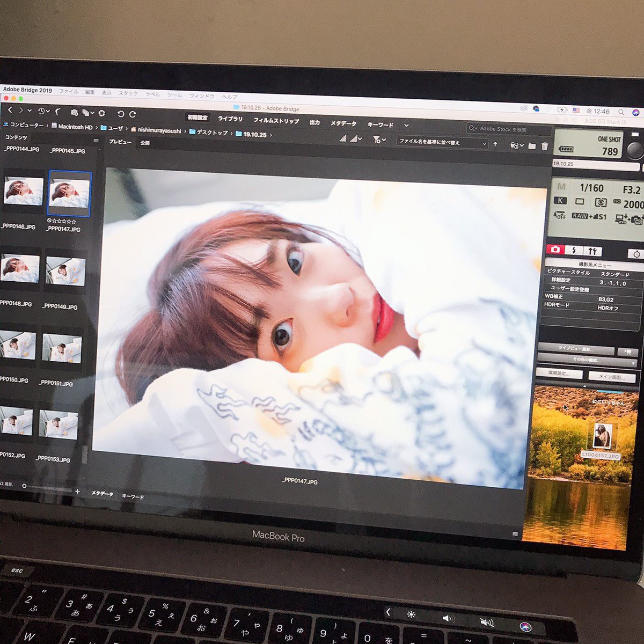The width and height of the screenshot is (644, 644).
Task: Switch to the ライブラリ workspace
Action: pos(230,119)
